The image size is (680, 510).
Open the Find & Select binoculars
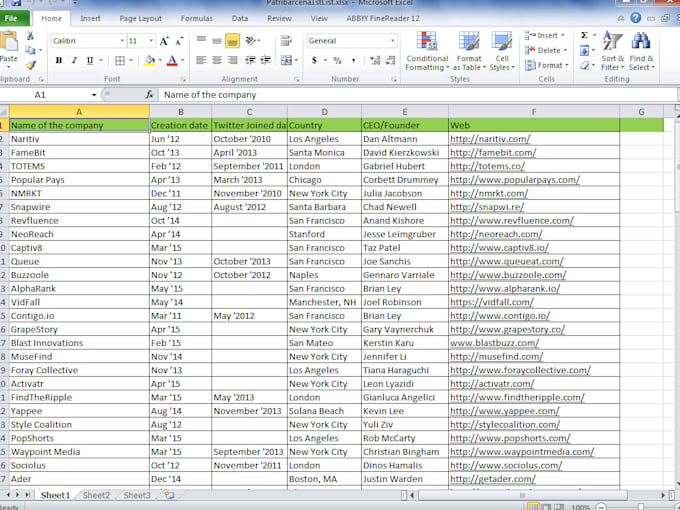point(641,51)
